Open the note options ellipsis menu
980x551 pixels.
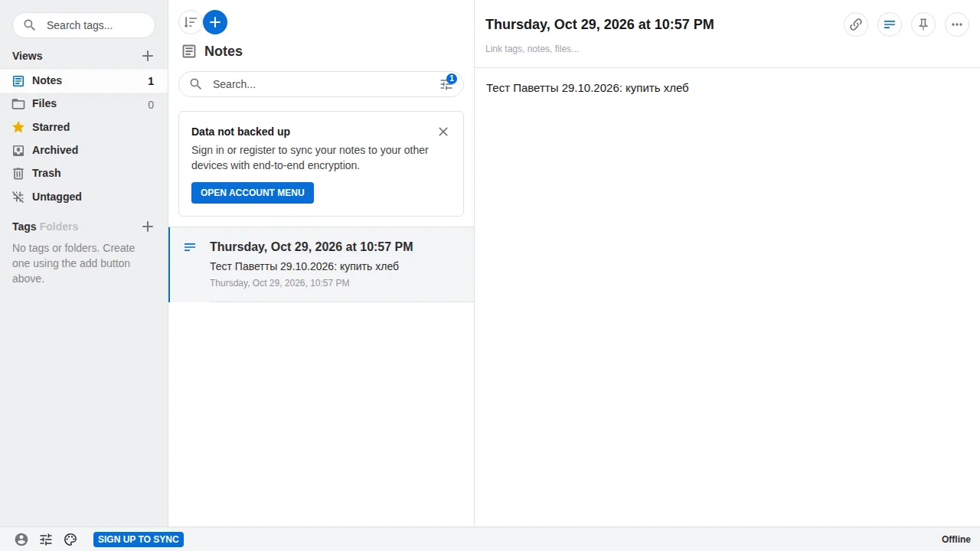(957, 24)
